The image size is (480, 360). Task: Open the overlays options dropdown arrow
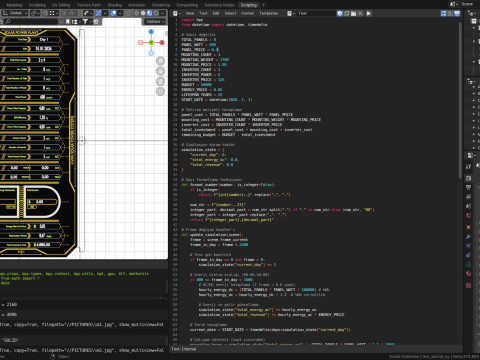tap(120, 13)
